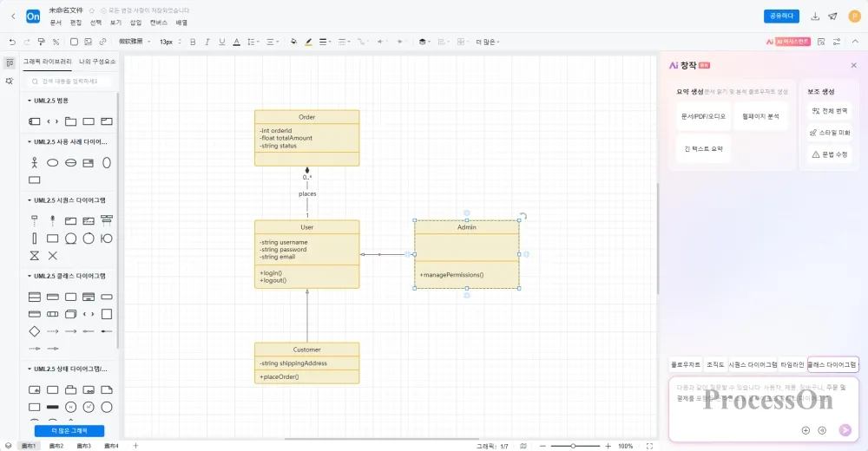
Task: Click the 더 많은 그래픽 button
Action: tap(69, 431)
